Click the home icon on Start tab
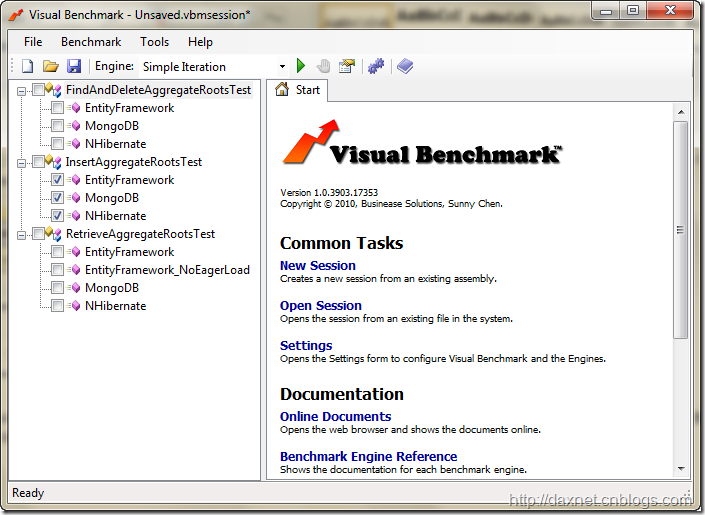 click(282, 89)
